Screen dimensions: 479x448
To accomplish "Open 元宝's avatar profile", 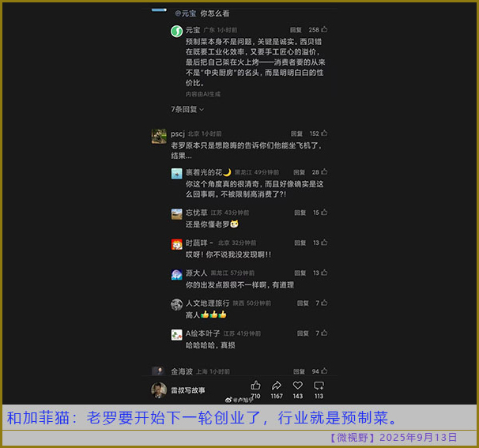I will pos(176,31).
